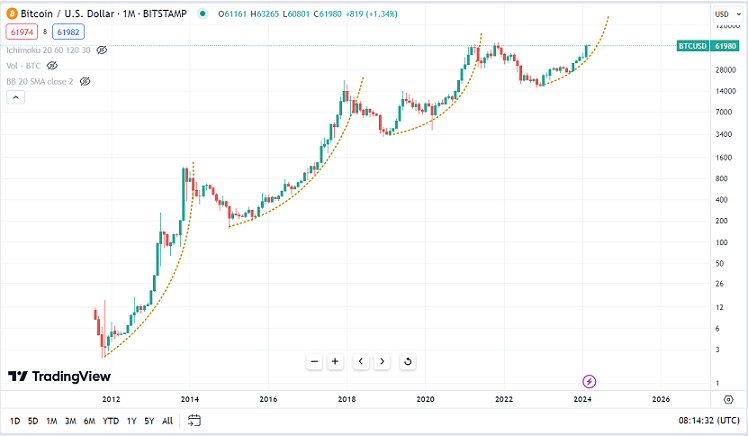
Task: Toggle Vol - BTC indicator visibility
Action: click(52, 65)
